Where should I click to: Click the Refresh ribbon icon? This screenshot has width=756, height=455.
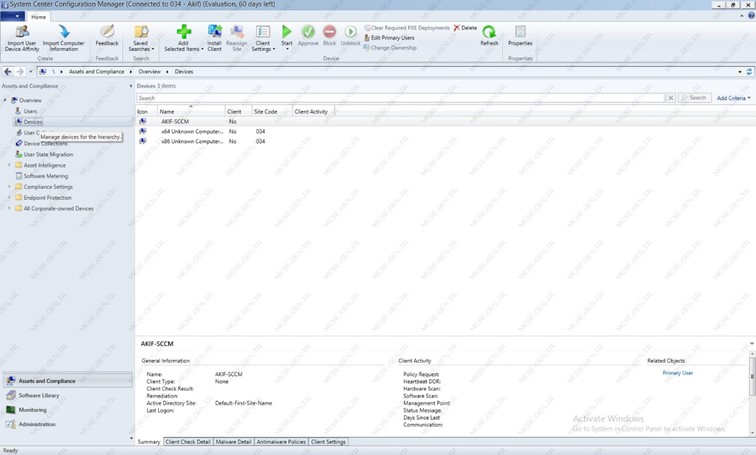click(489, 32)
